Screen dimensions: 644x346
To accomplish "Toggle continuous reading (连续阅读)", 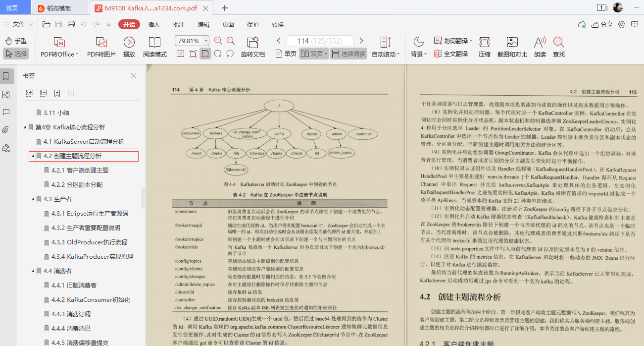I will [349, 54].
